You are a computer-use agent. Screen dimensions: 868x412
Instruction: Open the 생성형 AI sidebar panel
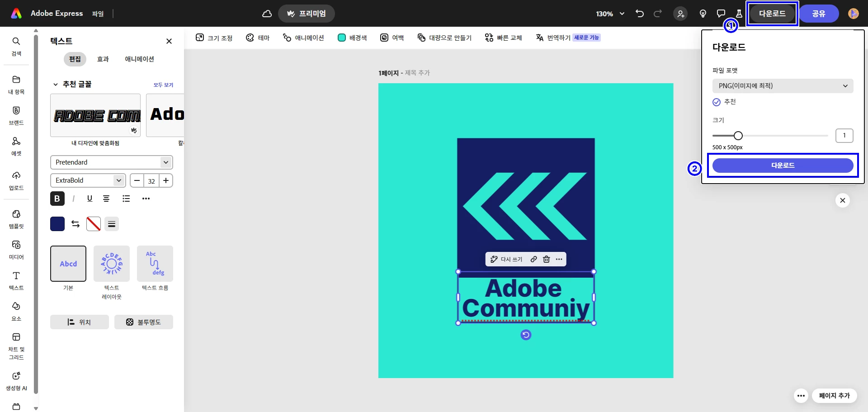click(x=16, y=381)
